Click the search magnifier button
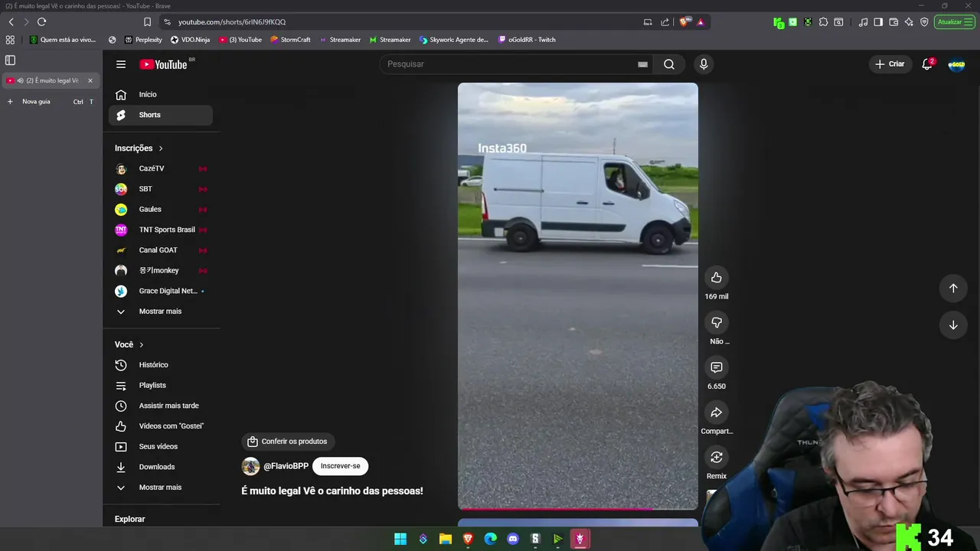 point(669,64)
